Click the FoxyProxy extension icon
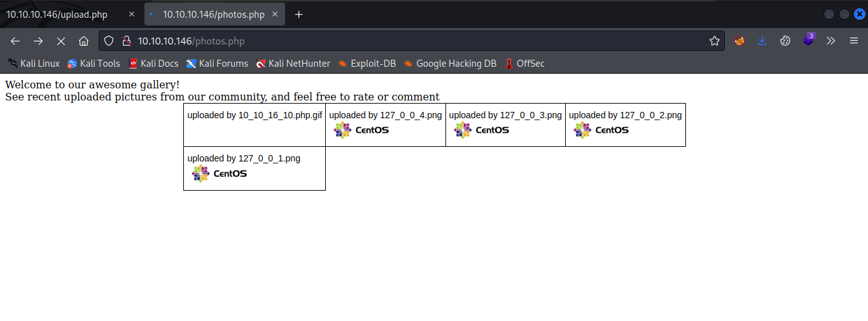868x321 pixels. 739,41
